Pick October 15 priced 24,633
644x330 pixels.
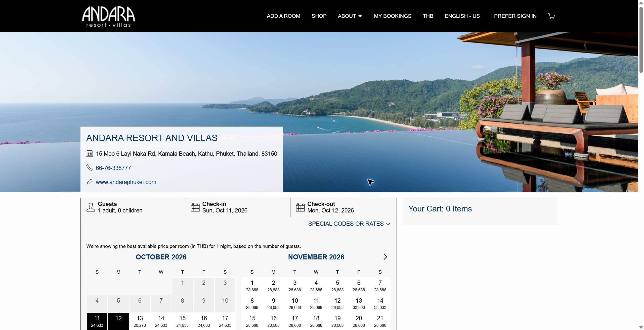coord(182,321)
